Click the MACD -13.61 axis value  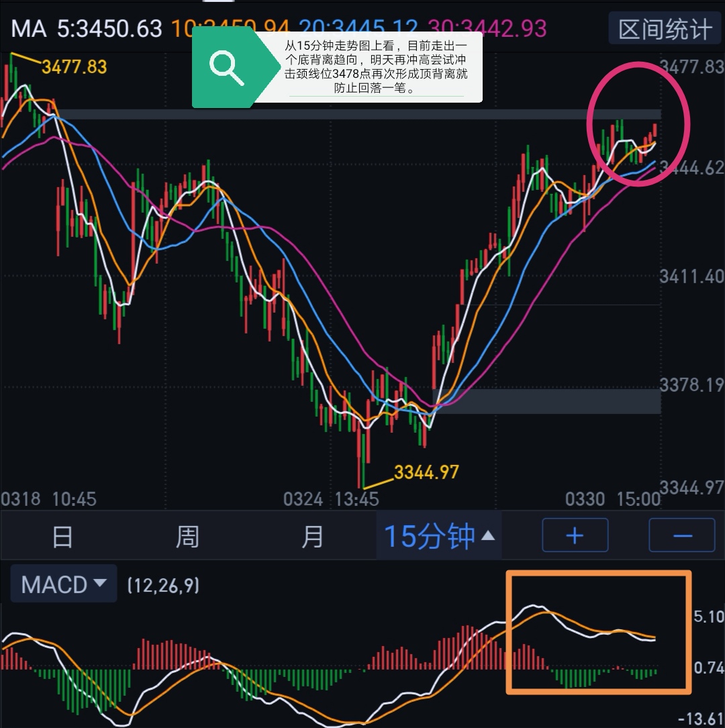pyautogui.click(x=700, y=719)
